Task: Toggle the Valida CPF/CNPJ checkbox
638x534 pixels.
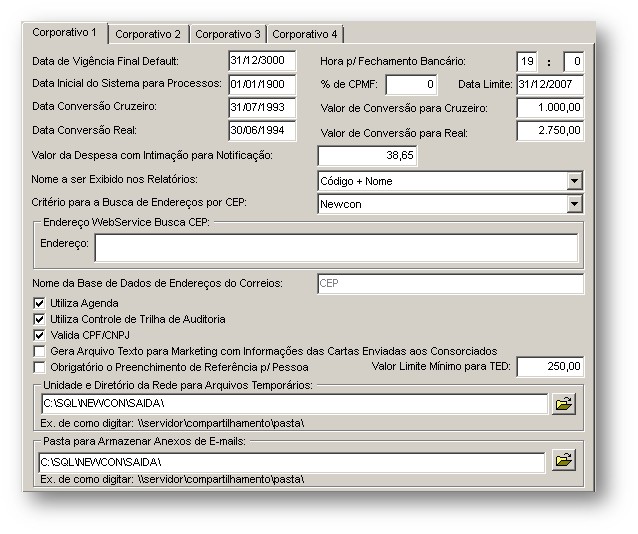Action: click(x=39, y=335)
